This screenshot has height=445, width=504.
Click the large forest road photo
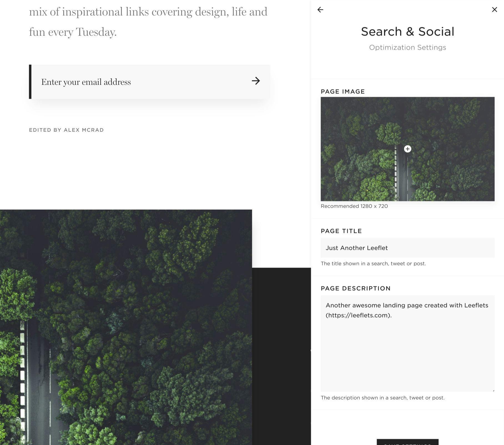pyautogui.click(x=126, y=327)
